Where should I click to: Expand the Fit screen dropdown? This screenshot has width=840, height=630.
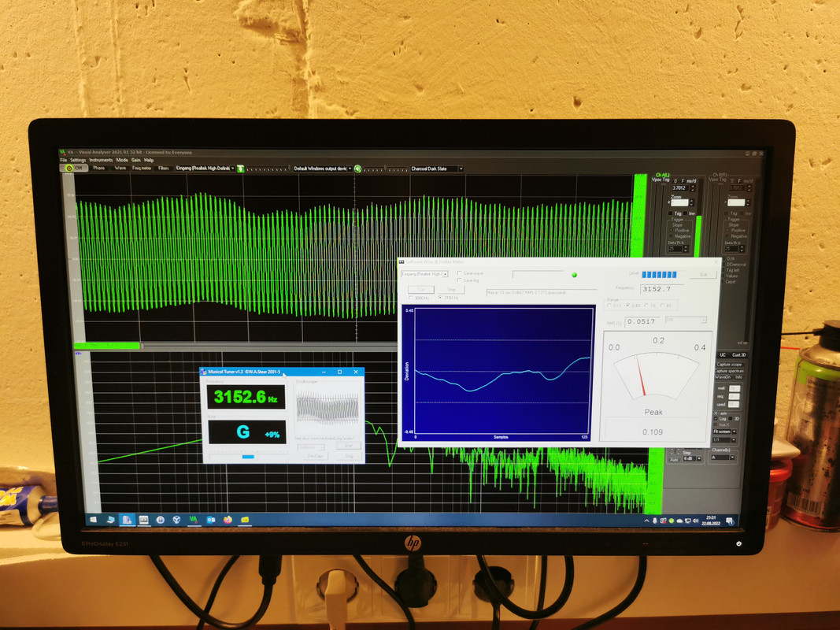coord(735,432)
